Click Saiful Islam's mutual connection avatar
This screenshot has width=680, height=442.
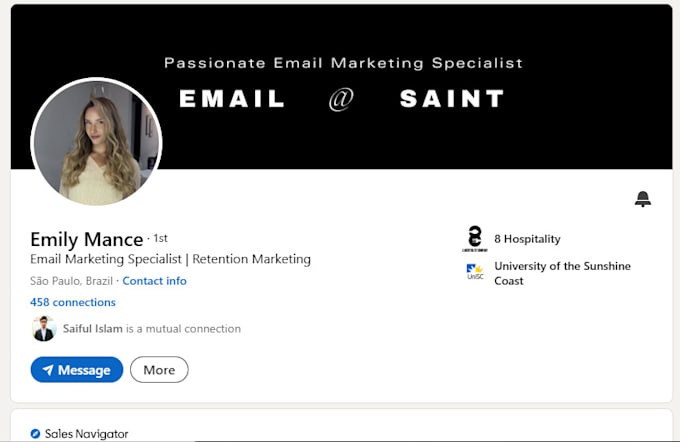(44, 328)
